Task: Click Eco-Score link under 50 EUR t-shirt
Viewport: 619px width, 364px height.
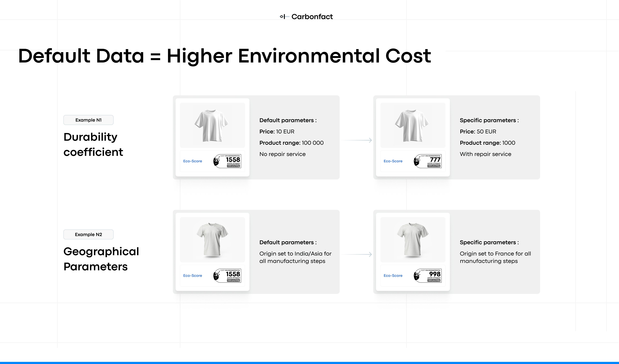Action: click(393, 161)
